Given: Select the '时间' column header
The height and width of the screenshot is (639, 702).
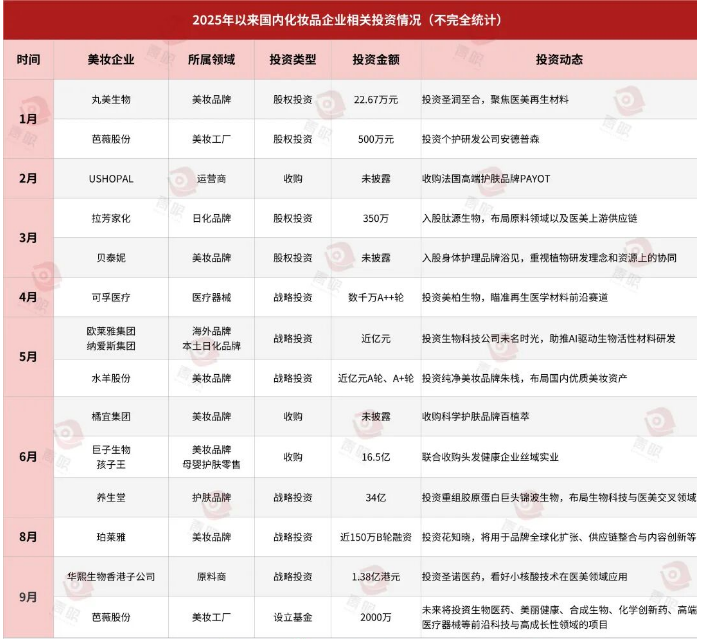Looking at the screenshot, I should coord(28,59).
